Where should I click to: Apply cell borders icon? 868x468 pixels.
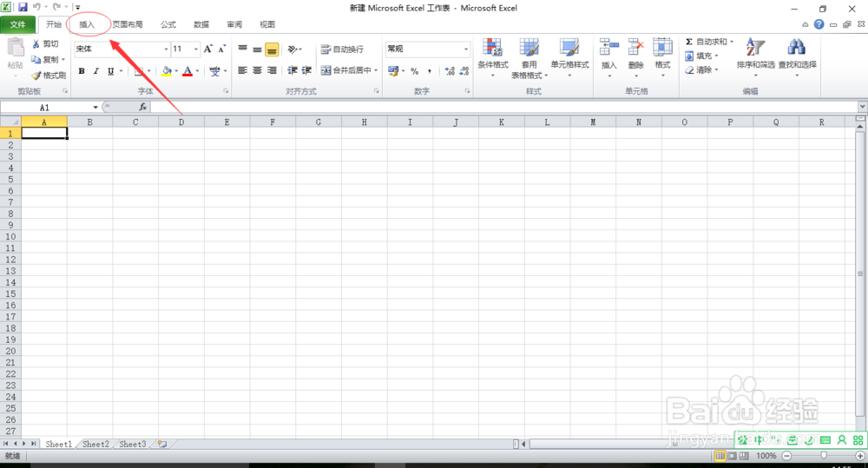click(139, 71)
